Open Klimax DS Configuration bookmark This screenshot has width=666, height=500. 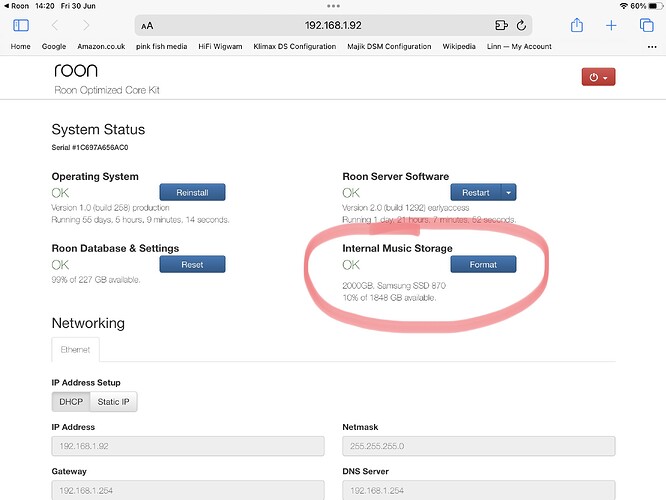click(295, 46)
